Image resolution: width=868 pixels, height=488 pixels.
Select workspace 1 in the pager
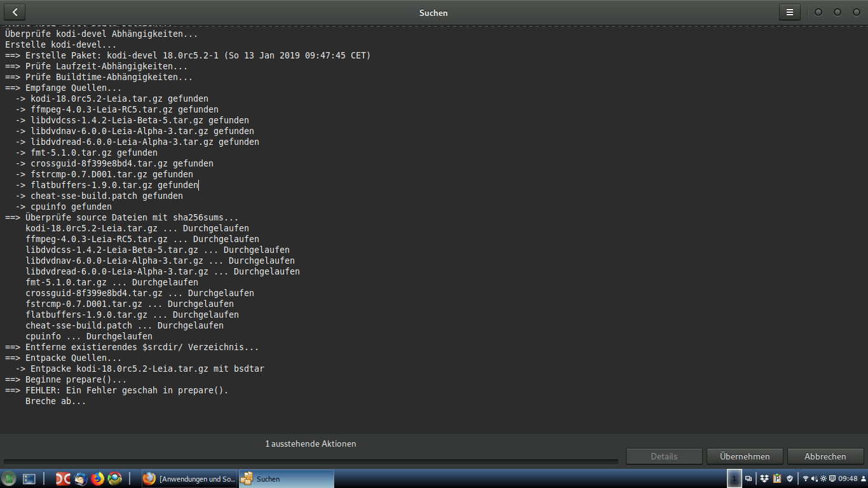(734, 479)
